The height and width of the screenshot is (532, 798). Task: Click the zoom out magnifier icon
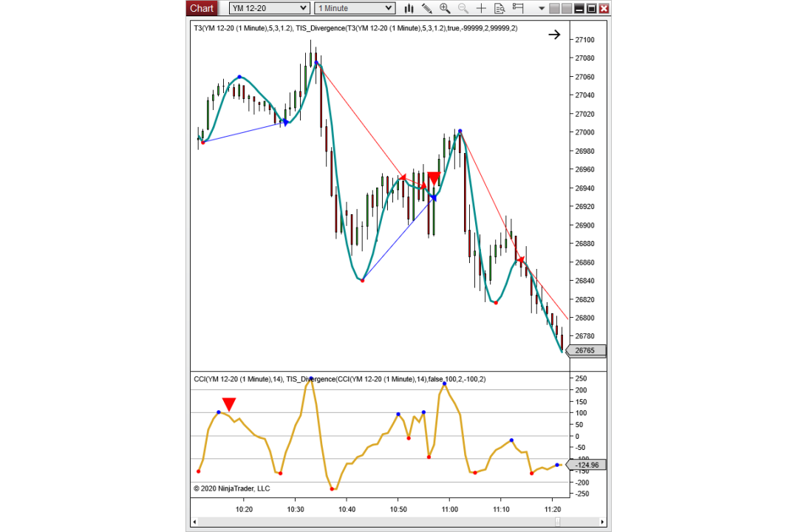pos(463,8)
